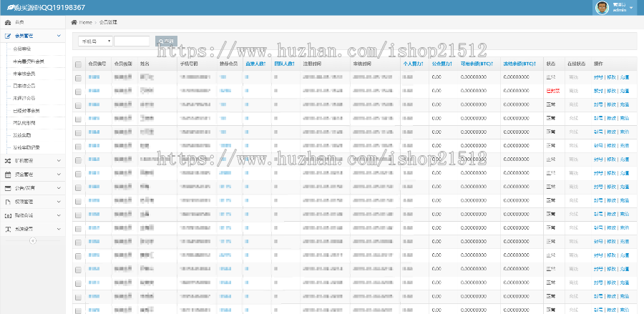Collapse the 会员管理 menu chevron
Image resolution: width=644 pixels, height=314 pixels.
click(x=59, y=36)
